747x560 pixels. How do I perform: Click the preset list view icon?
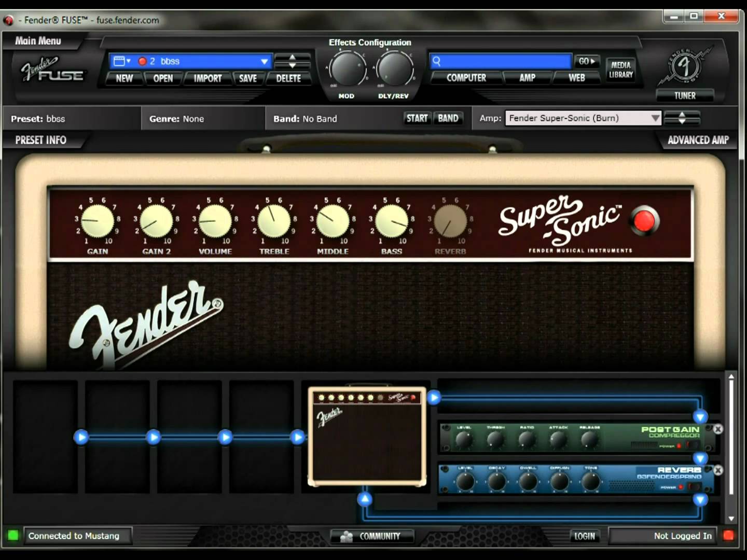pyautogui.click(x=121, y=61)
